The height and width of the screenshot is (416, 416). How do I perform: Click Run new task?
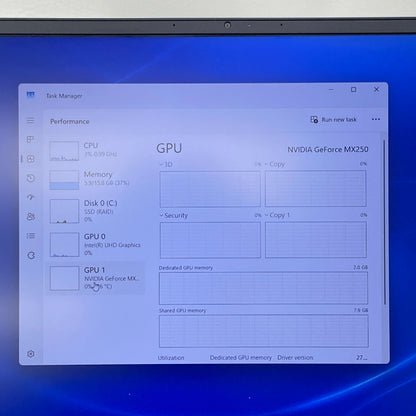pyautogui.click(x=334, y=119)
